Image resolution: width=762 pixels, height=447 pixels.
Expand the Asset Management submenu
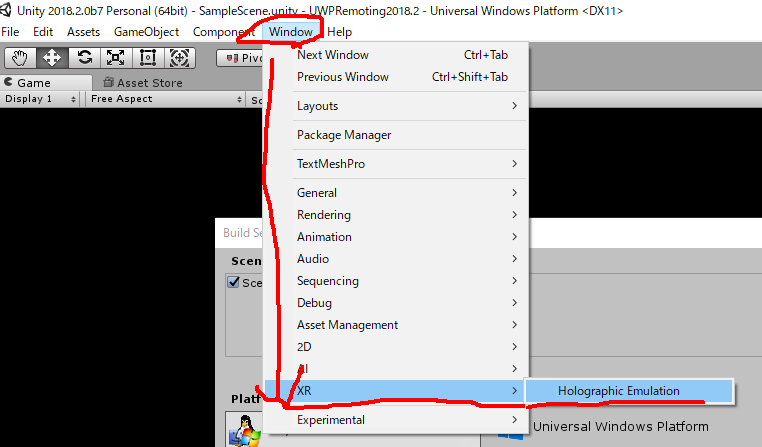(x=395, y=325)
